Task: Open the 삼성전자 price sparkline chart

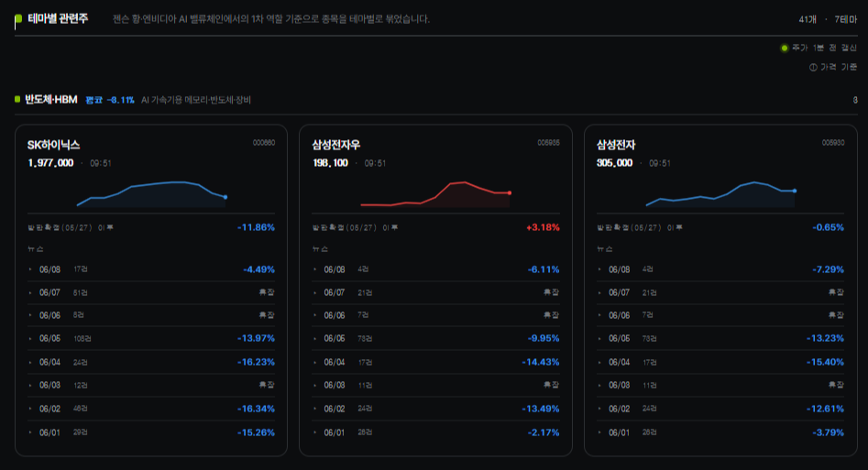Action: [720, 193]
